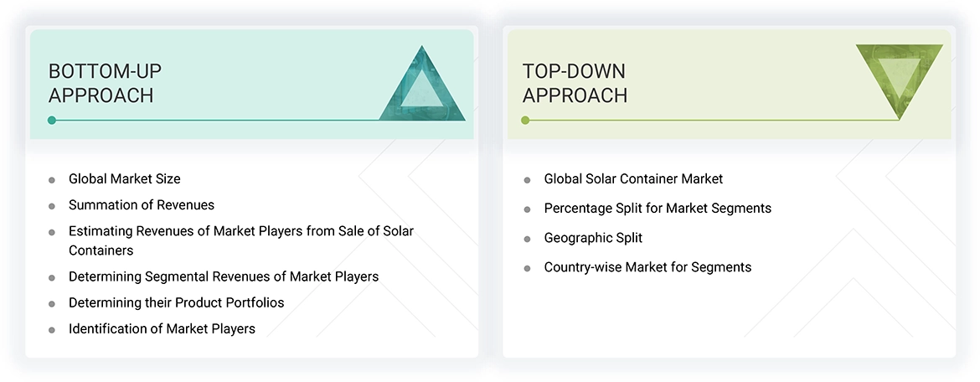The image size is (980, 382).
Task: Click the green downward triangle icon
Action: (899, 77)
